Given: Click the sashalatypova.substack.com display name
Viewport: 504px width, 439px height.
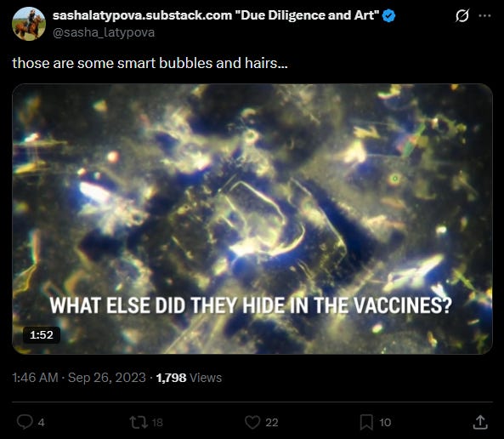Looking at the screenshot, I should (x=216, y=15).
